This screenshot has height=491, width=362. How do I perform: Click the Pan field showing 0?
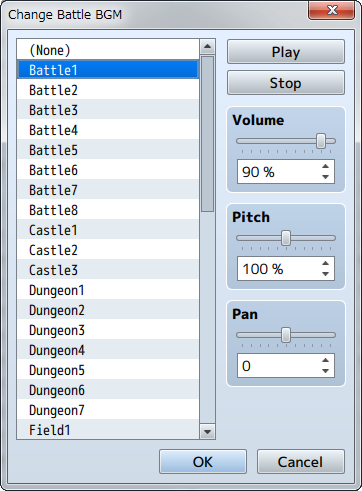(286, 366)
